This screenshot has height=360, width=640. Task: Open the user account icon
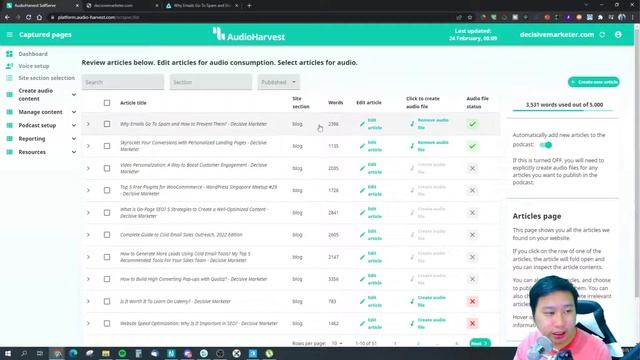[618, 35]
